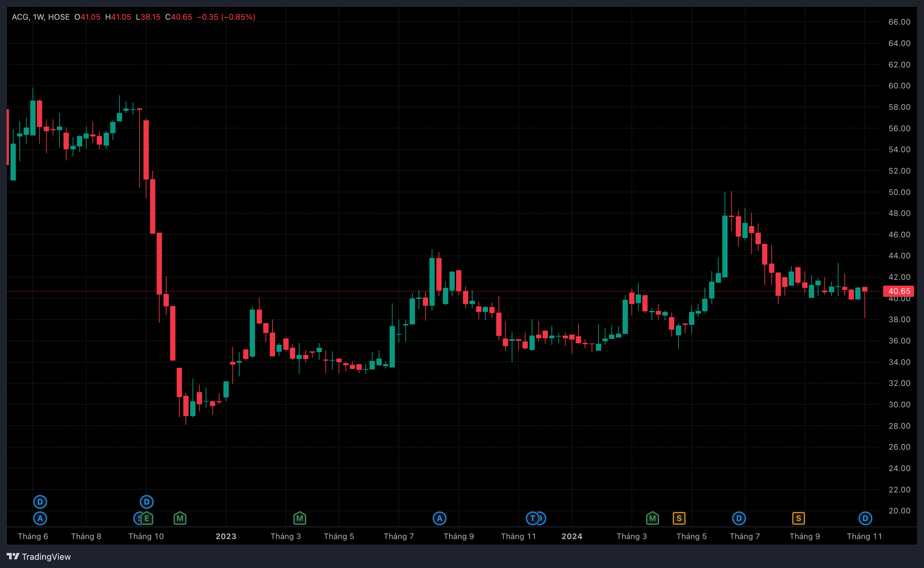
Task: Click the 36.00 price axis label
Action: click(899, 341)
